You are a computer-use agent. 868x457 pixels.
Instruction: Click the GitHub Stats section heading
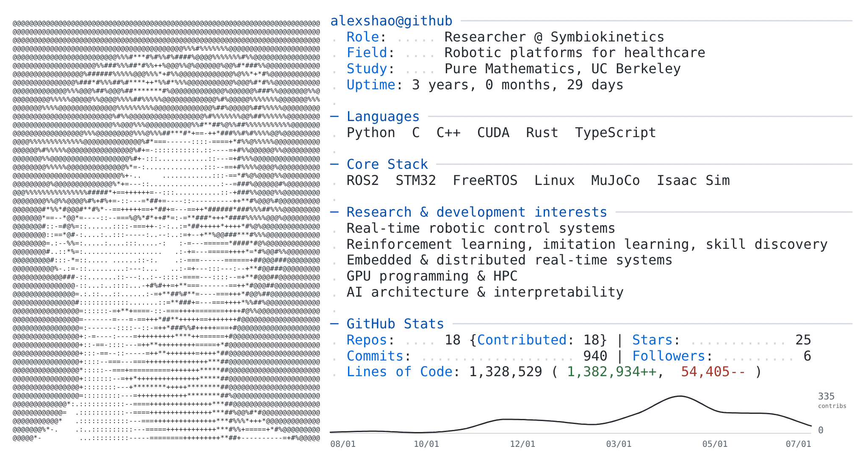395,324
